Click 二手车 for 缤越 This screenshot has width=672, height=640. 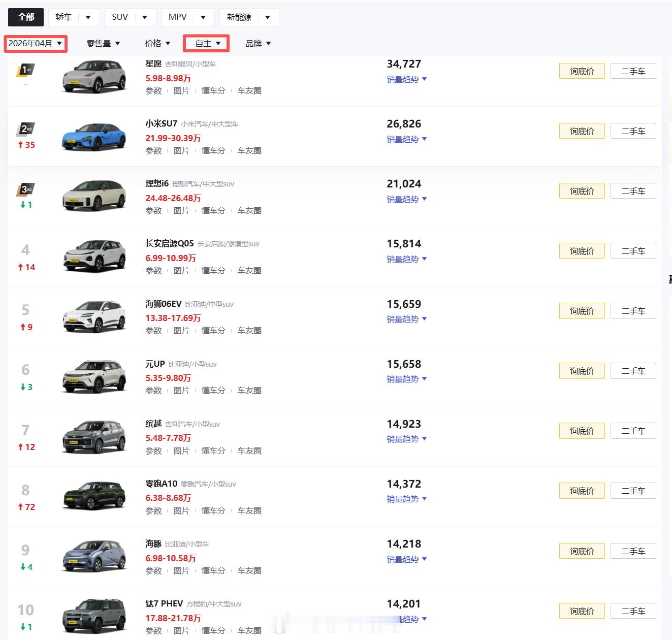633,431
